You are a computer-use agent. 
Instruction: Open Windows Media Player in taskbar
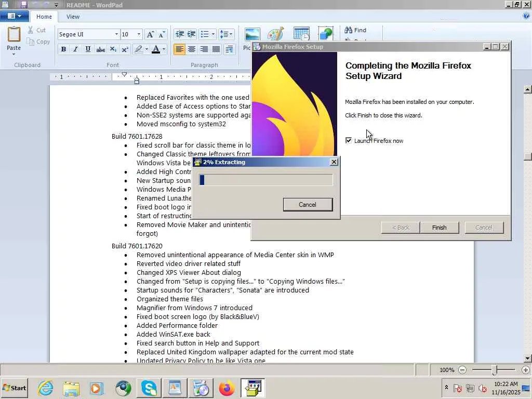pos(96,389)
